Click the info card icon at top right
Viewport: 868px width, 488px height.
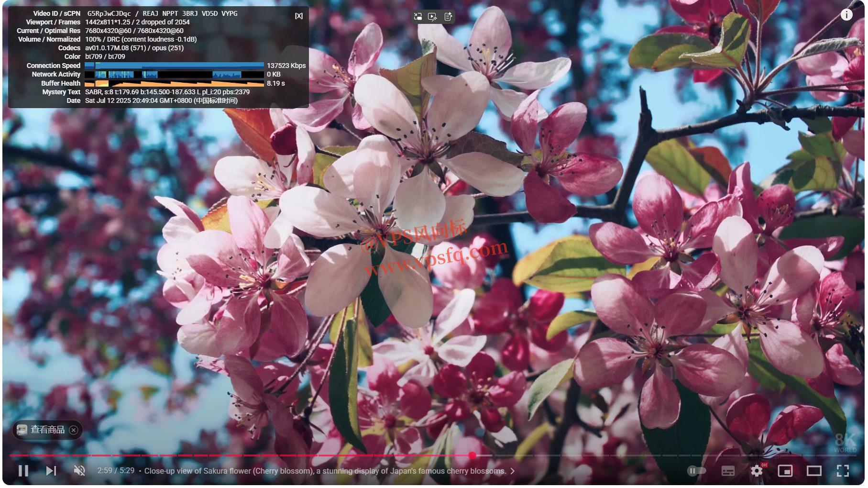click(846, 15)
